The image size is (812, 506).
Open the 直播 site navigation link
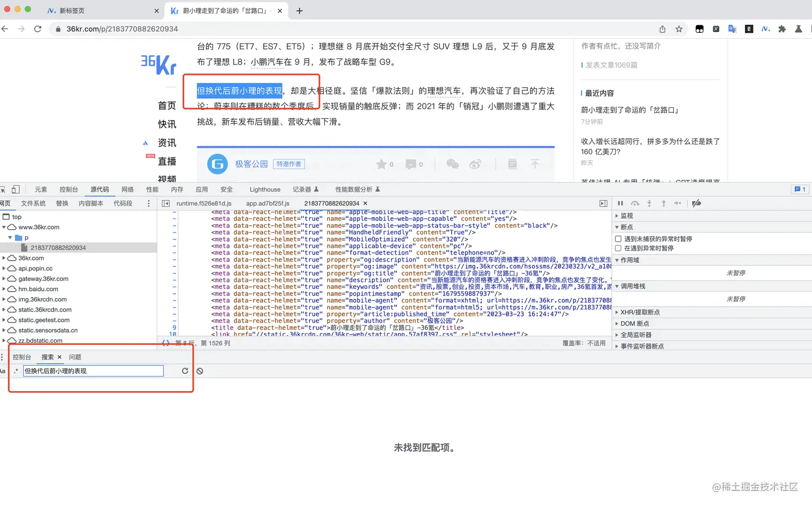click(x=167, y=161)
